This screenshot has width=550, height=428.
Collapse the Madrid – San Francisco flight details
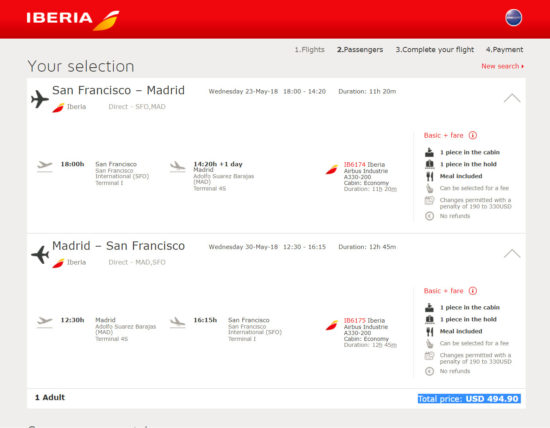click(512, 253)
